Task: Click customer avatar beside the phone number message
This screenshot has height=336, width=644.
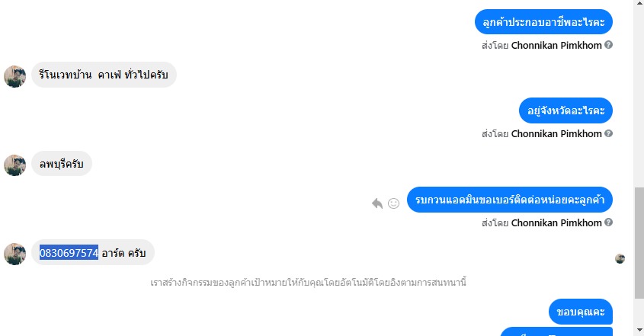Action: (x=14, y=254)
